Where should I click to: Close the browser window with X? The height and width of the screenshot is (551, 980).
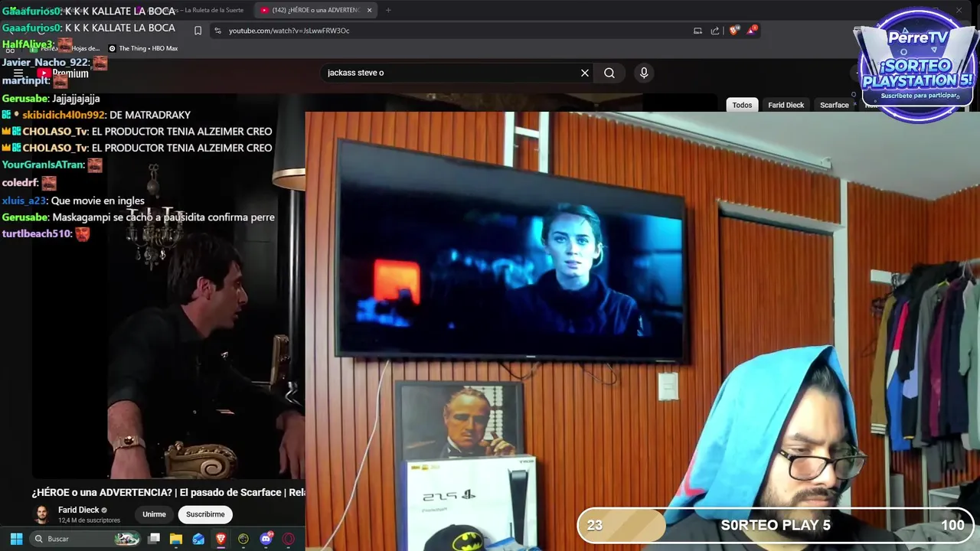point(959,10)
